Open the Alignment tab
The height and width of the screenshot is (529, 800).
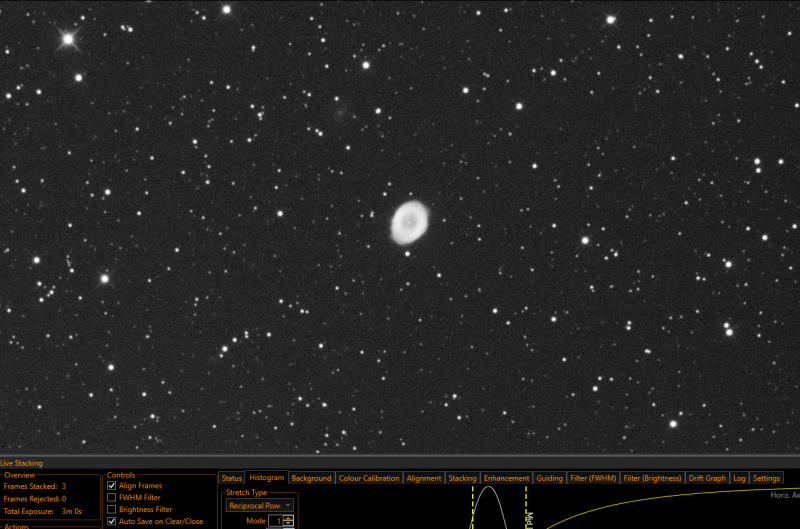[x=424, y=478]
